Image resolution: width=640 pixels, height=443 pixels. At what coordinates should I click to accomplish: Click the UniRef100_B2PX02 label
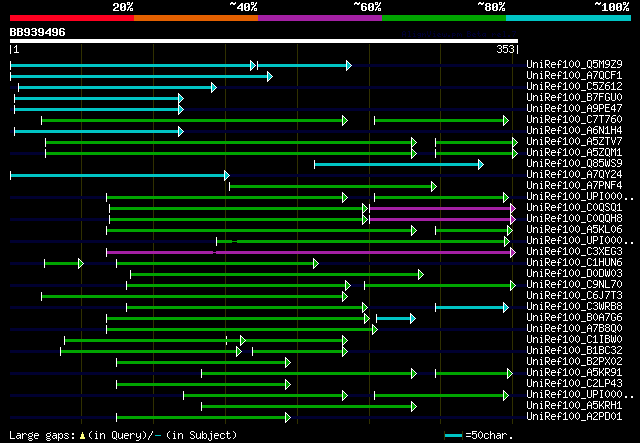[x=574, y=362]
